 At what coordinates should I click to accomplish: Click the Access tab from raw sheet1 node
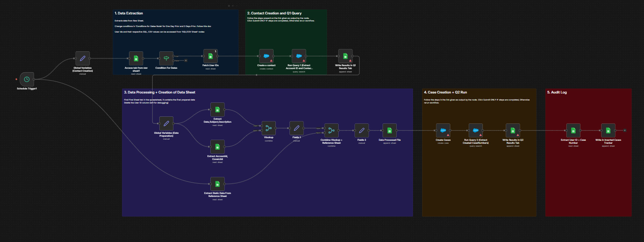[136, 58]
